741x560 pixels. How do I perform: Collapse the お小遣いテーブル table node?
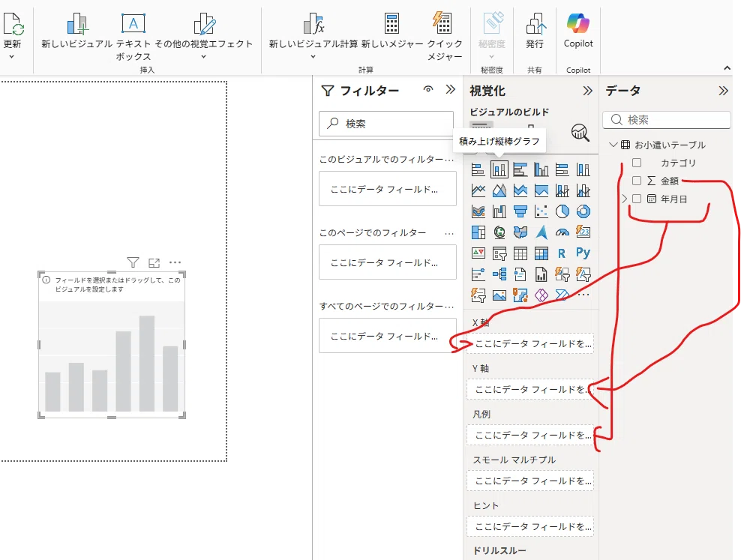coord(613,145)
